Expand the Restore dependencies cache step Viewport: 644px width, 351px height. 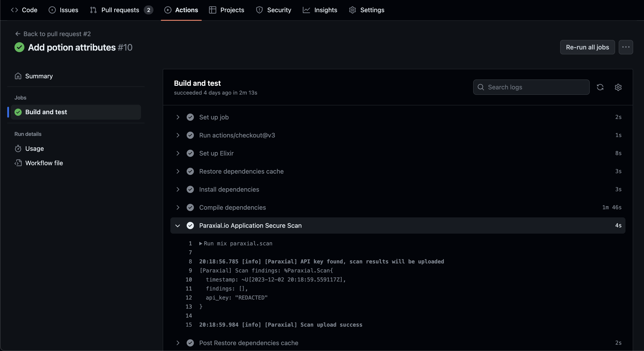tap(398, 171)
